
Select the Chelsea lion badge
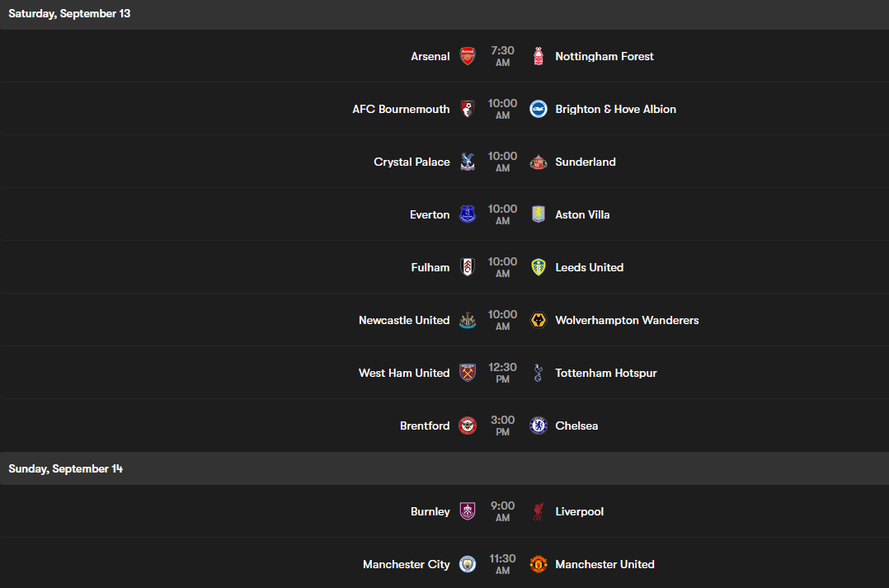538,426
